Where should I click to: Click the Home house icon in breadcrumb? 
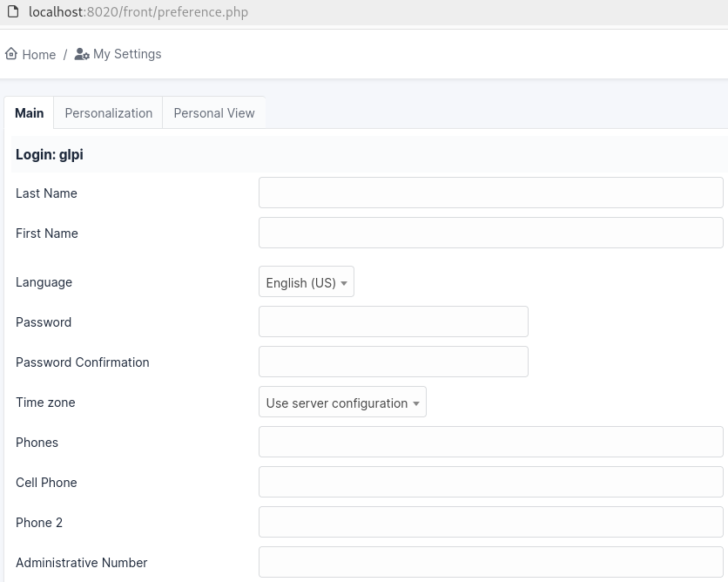pos(11,54)
